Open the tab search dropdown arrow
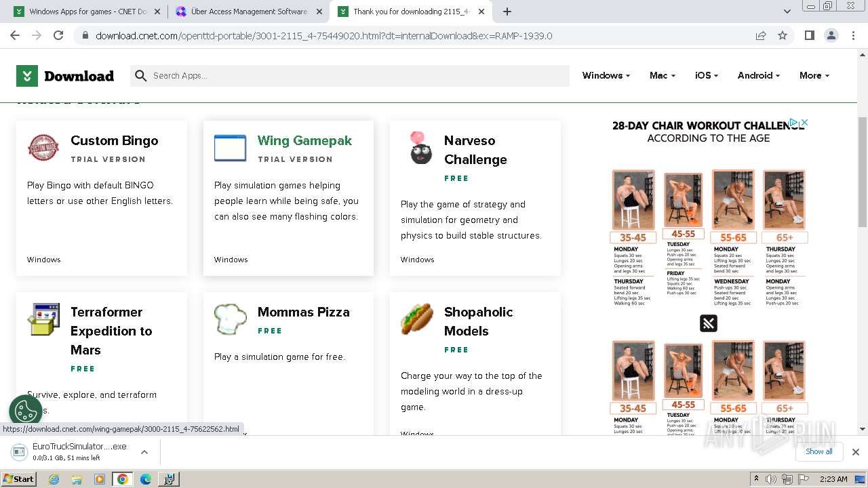 [x=787, y=12]
